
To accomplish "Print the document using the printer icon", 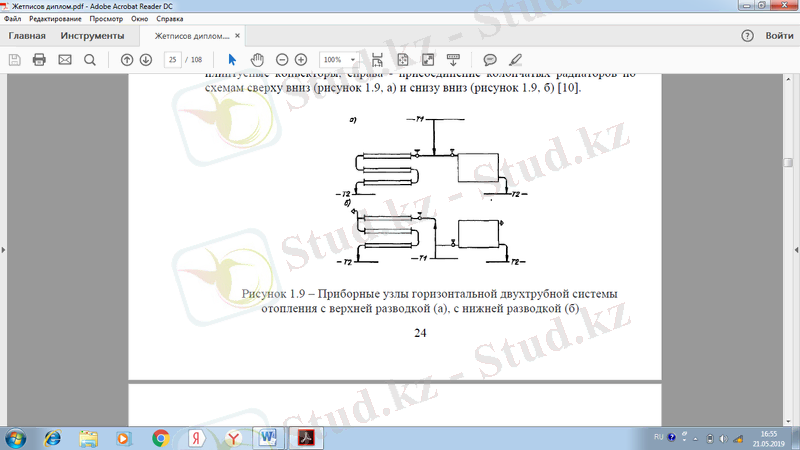I will pyautogui.click(x=39, y=60).
